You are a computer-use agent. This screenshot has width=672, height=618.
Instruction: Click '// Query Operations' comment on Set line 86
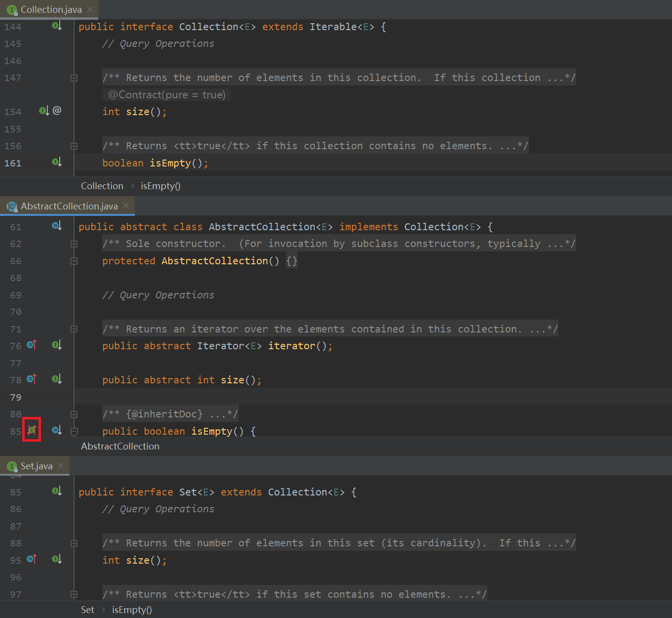(158, 509)
